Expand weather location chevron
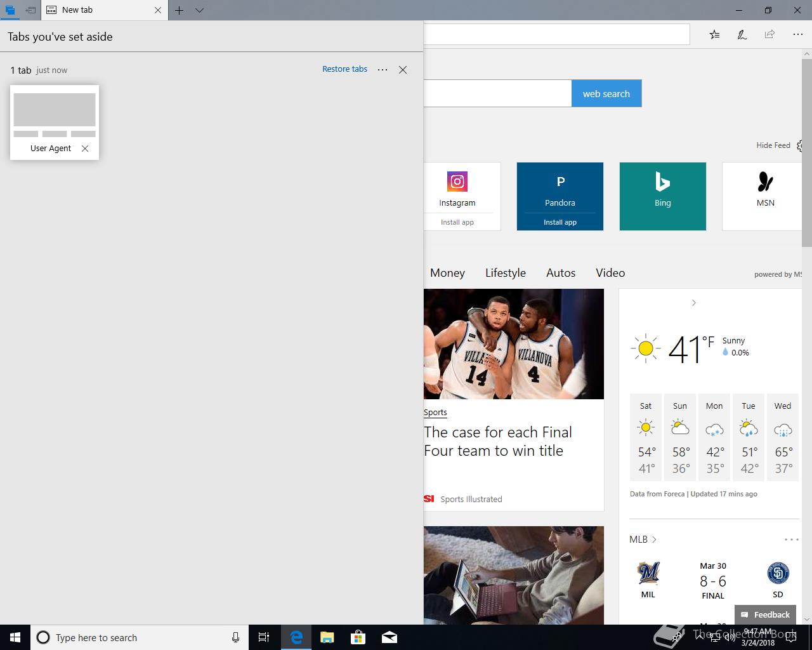This screenshot has width=812, height=650. click(x=693, y=303)
